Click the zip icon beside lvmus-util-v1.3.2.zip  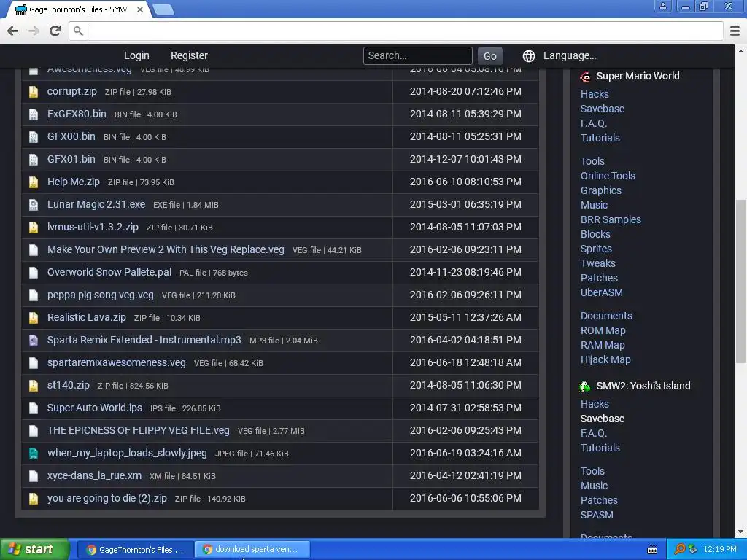(x=34, y=227)
